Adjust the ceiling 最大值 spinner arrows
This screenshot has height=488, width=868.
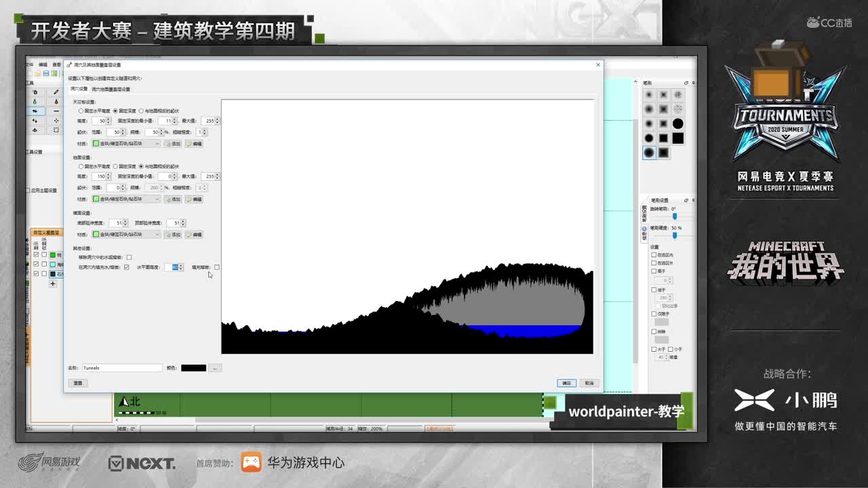(x=217, y=121)
